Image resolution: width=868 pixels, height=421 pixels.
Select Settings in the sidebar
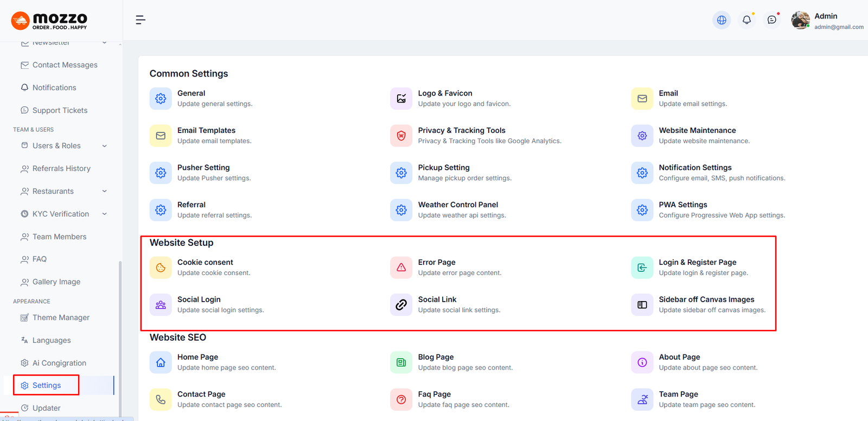pos(47,385)
